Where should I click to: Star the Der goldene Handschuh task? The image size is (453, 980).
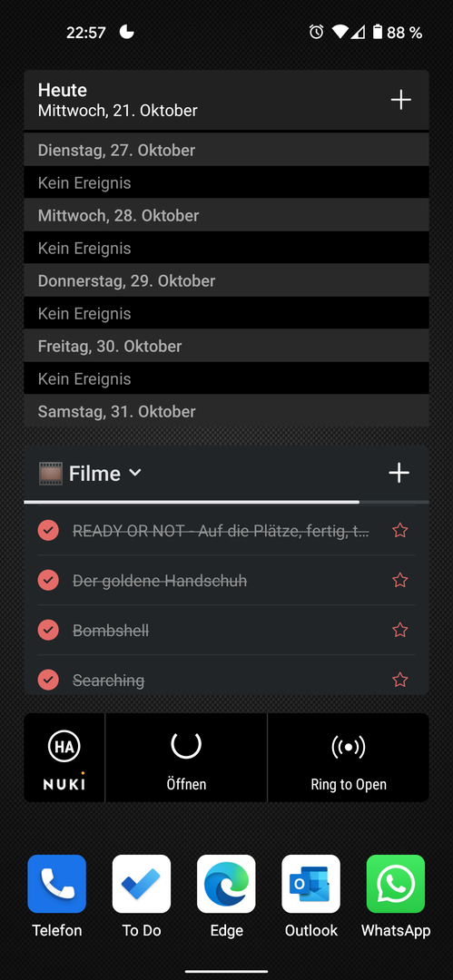(x=399, y=581)
